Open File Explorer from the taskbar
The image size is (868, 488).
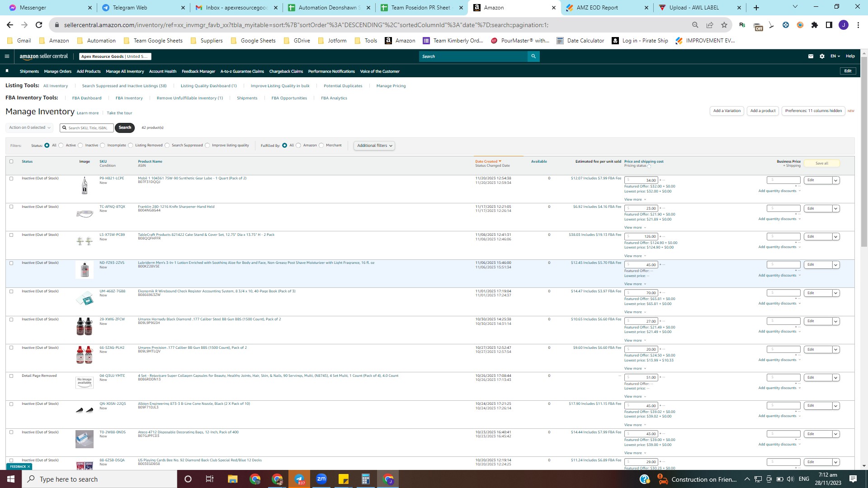coord(233,479)
